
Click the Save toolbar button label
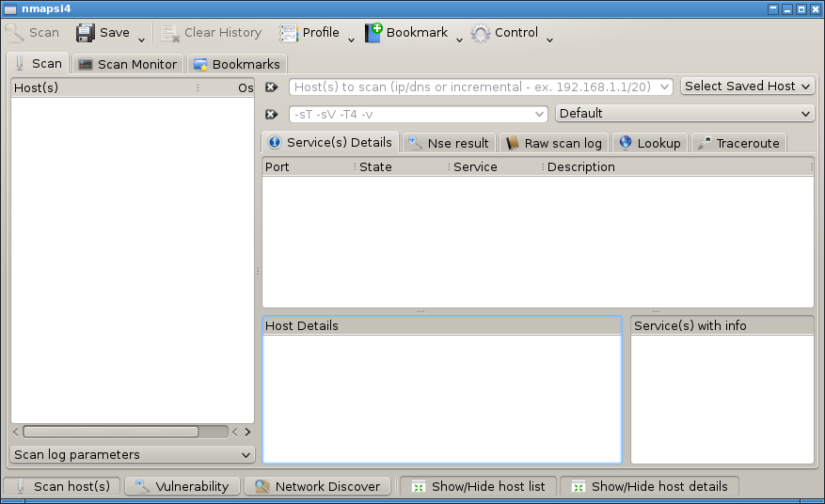[115, 33]
